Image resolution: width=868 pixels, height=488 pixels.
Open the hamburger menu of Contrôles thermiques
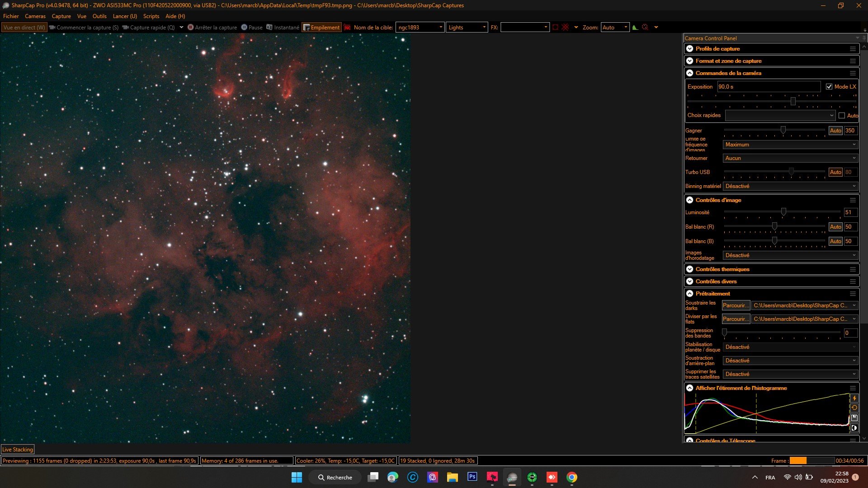click(853, 269)
